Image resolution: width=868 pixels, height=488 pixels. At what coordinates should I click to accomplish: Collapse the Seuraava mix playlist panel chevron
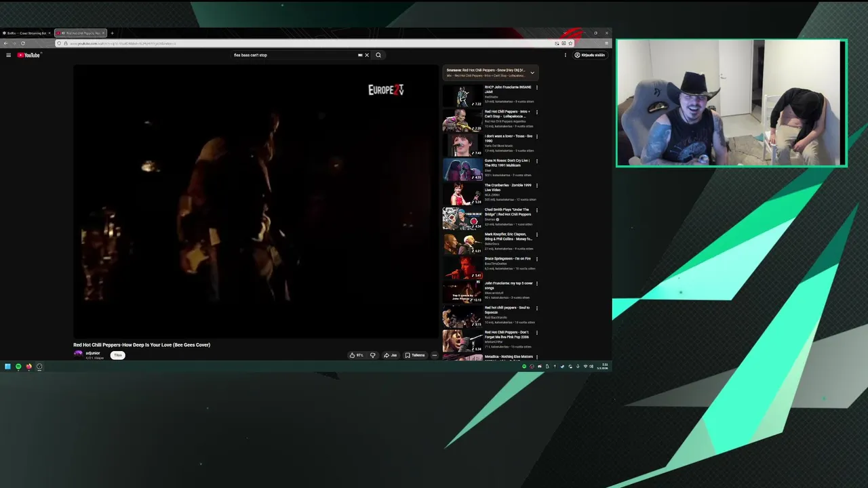point(532,73)
